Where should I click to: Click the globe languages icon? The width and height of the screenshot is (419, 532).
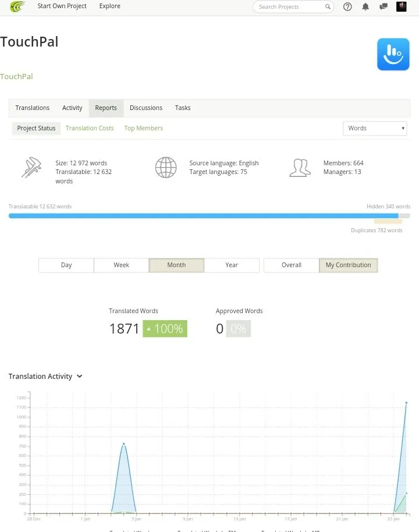[x=166, y=167]
